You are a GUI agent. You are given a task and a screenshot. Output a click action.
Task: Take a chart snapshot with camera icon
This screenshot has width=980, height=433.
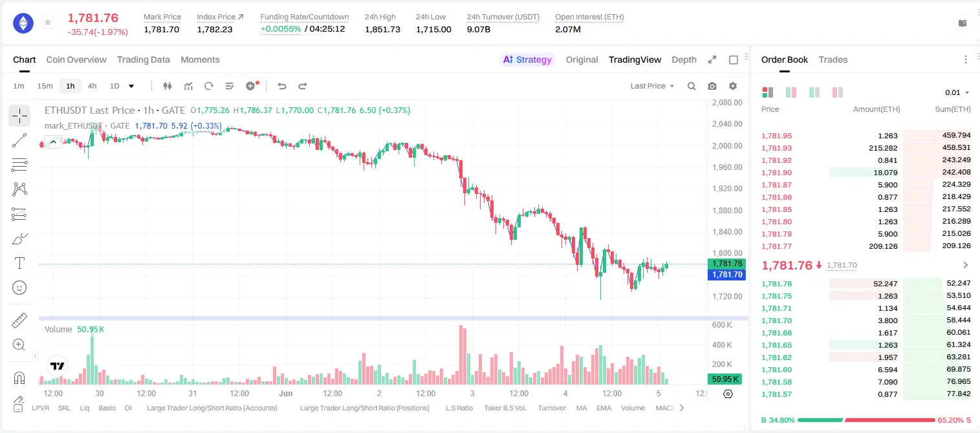click(x=712, y=86)
